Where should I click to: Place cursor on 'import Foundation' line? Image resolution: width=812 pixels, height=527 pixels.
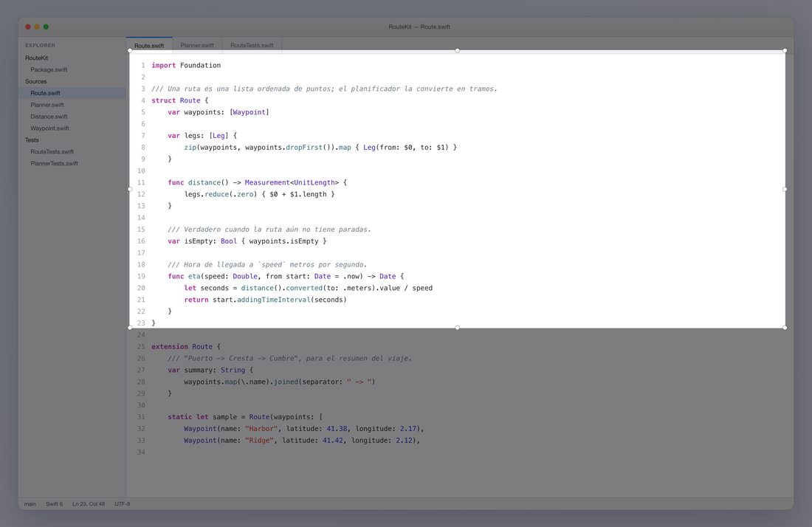[186, 65]
